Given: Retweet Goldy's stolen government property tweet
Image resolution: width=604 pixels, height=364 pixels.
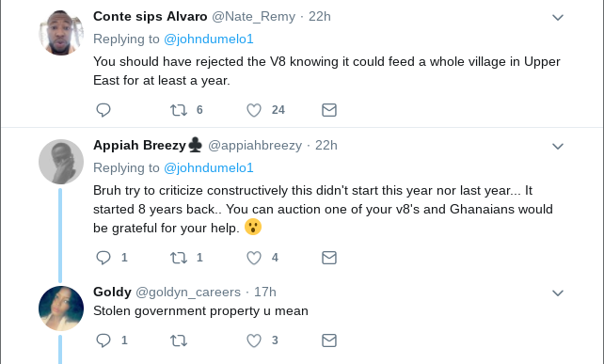Looking at the screenshot, I should (179, 340).
